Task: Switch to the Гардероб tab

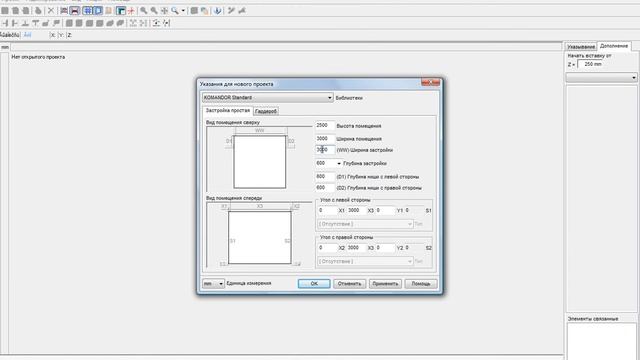Action: coord(266,111)
